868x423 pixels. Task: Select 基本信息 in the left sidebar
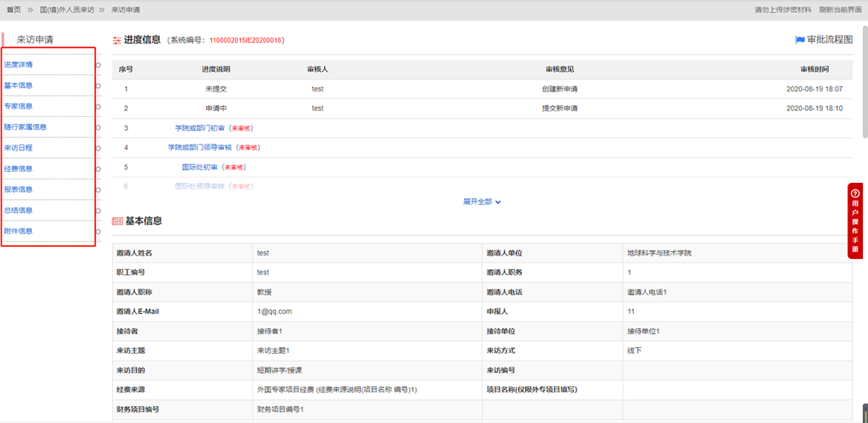coord(19,85)
